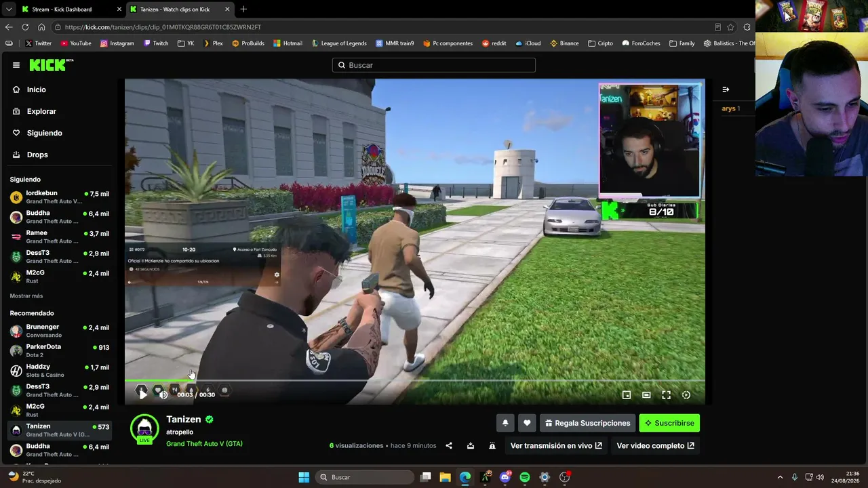The height and width of the screenshot is (488, 868).
Task: Select the Tanizen - Watch clips on Kick tab
Action: [180, 9]
